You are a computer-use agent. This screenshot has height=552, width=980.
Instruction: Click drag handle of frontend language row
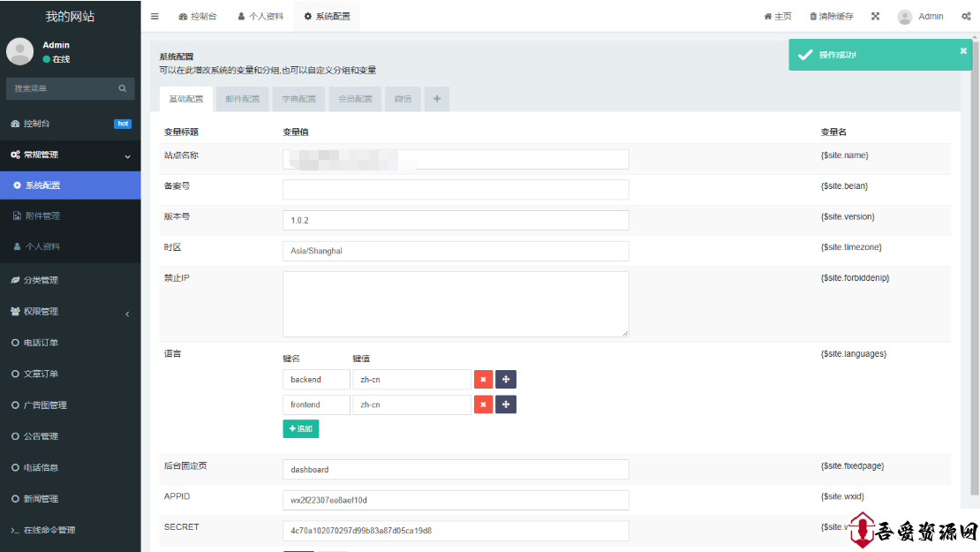506,405
